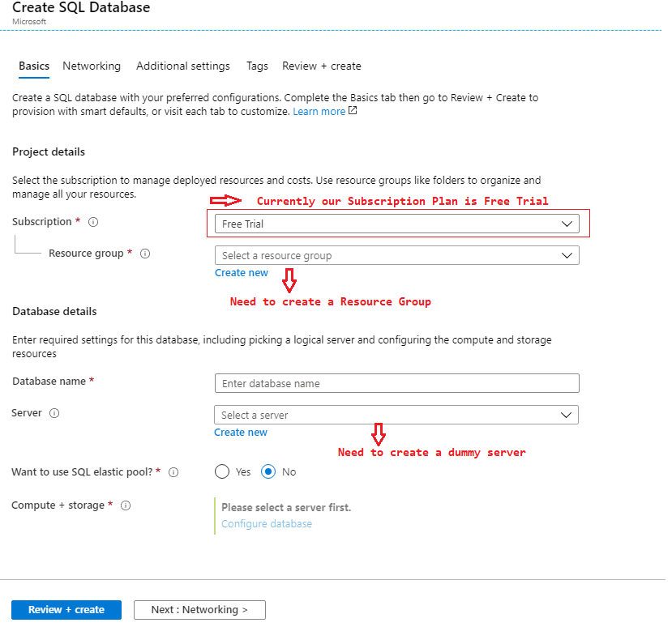Switch to the Additional settings tab
This screenshot has width=672, height=644.
(x=183, y=66)
